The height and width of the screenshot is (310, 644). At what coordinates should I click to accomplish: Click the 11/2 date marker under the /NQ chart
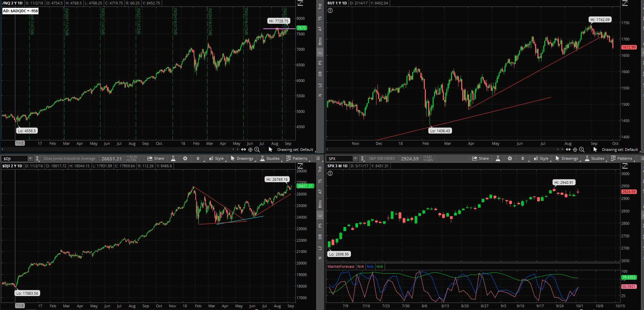(x=20, y=143)
